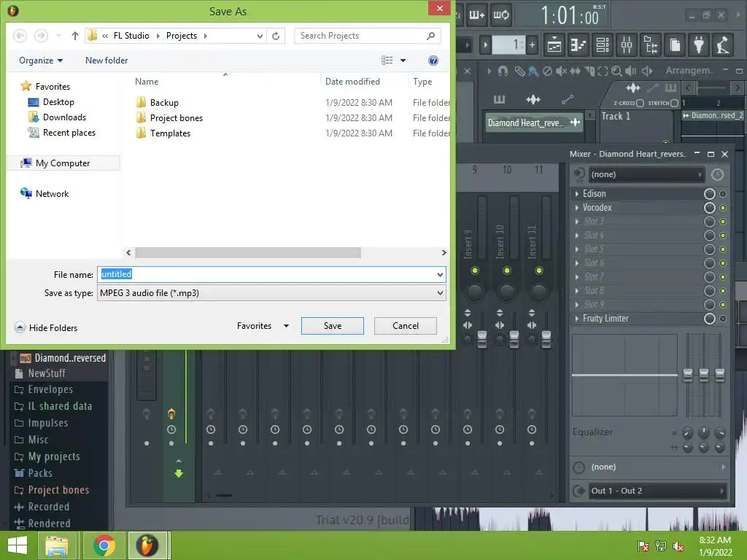
Task: Select the delete tool in playlist
Action: pyautogui.click(x=547, y=71)
